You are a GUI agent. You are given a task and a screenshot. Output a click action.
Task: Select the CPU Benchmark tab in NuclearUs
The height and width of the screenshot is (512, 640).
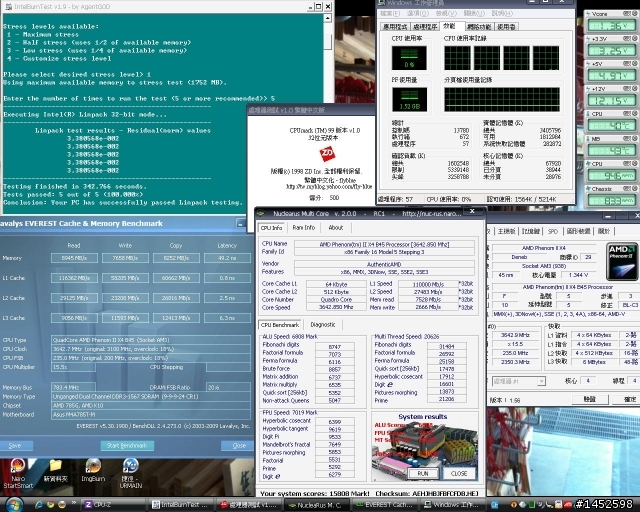[x=280, y=325]
